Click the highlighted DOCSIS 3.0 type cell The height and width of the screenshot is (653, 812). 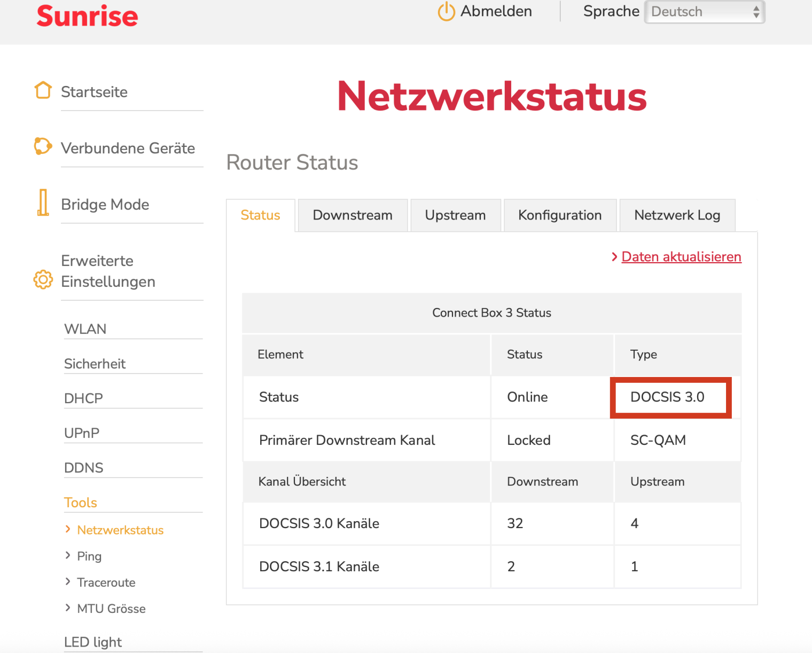[670, 397]
